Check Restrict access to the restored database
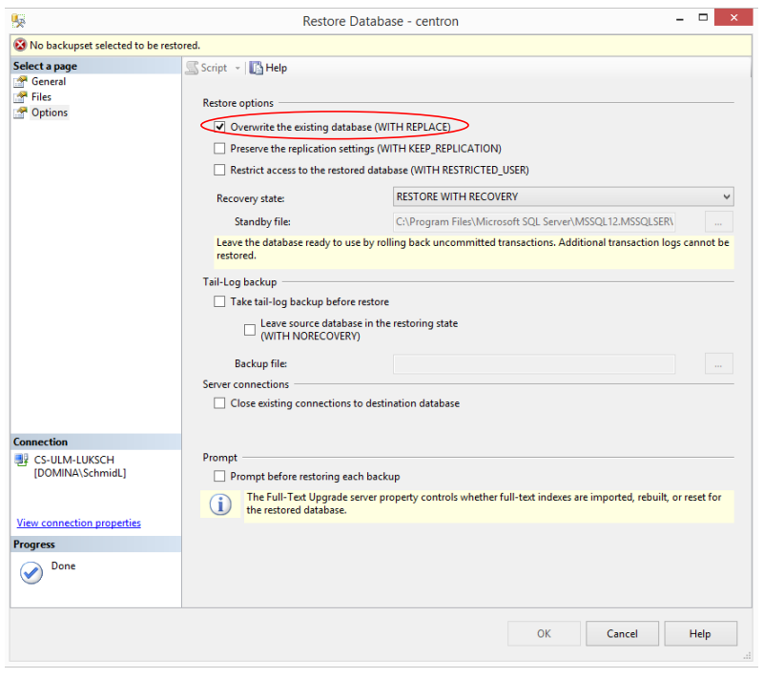This screenshot has width=784, height=678. point(220,171)
